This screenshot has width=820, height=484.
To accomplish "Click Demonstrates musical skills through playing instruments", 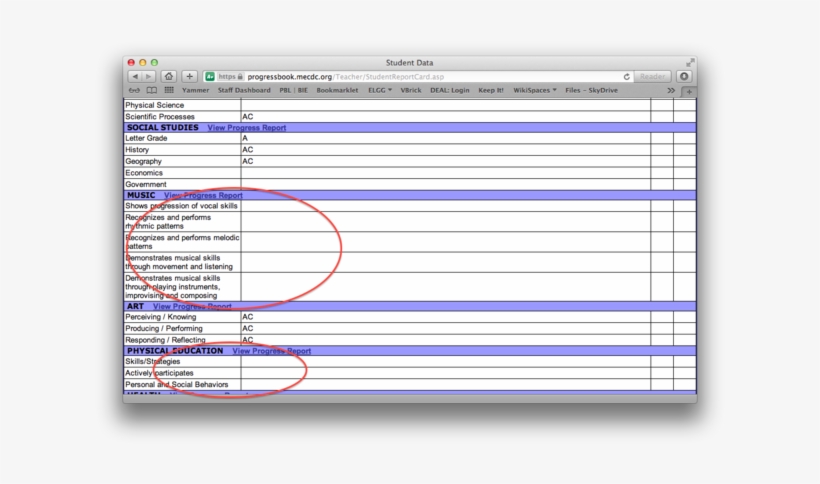I will pos(173,286).
